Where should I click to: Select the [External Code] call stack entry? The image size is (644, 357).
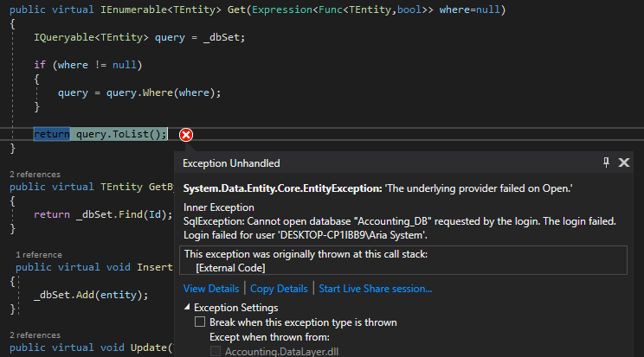tap(230, 268)
